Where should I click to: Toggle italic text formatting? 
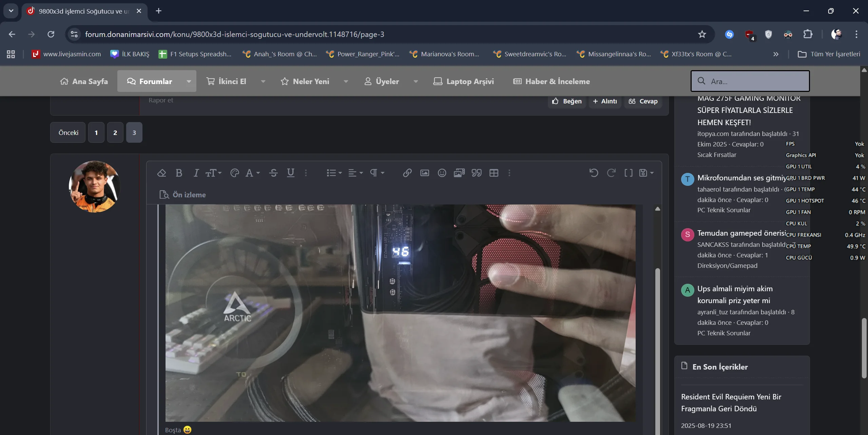pos(196,173)
